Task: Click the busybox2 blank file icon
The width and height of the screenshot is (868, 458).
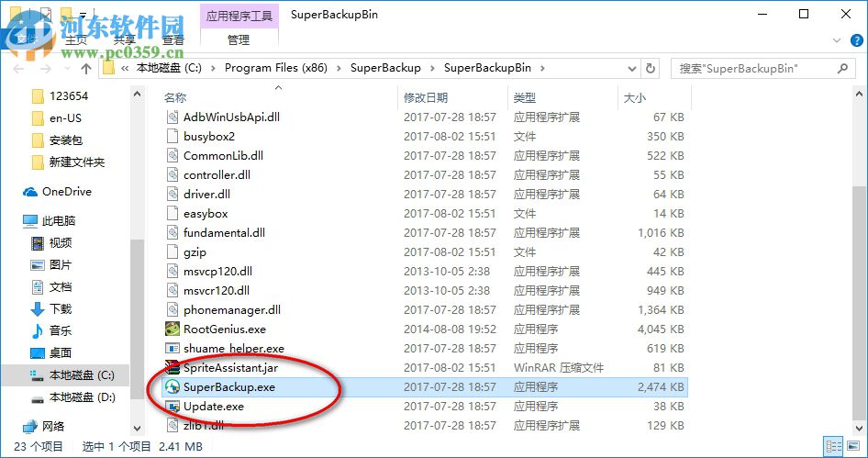Action: coord(172,136)
